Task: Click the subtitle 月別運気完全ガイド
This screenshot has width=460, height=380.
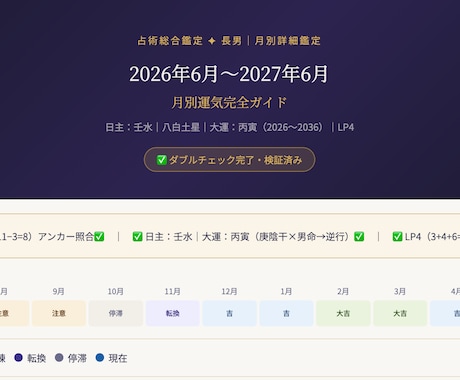Action: [x=229, y=102]
